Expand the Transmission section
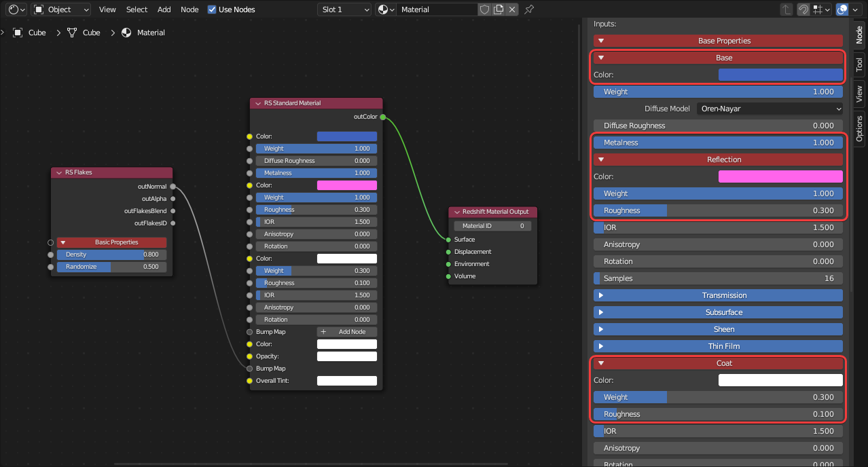Viewport: 868px width, 467px height. pyautogui.click(x=718, y=295)
